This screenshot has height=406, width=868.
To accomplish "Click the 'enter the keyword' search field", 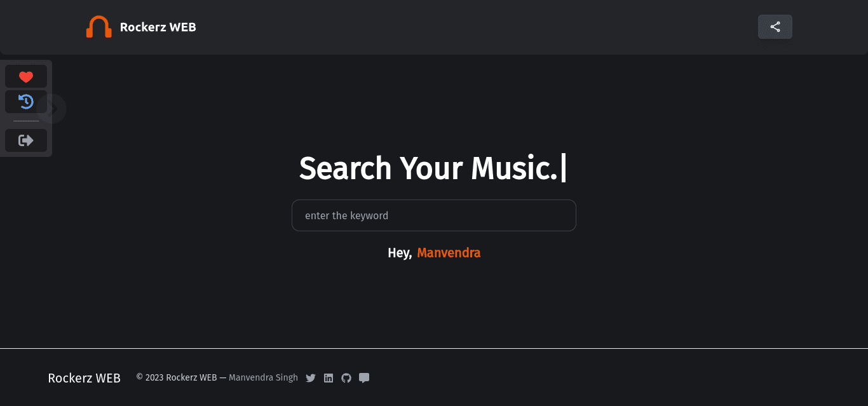I will point(434,215).
